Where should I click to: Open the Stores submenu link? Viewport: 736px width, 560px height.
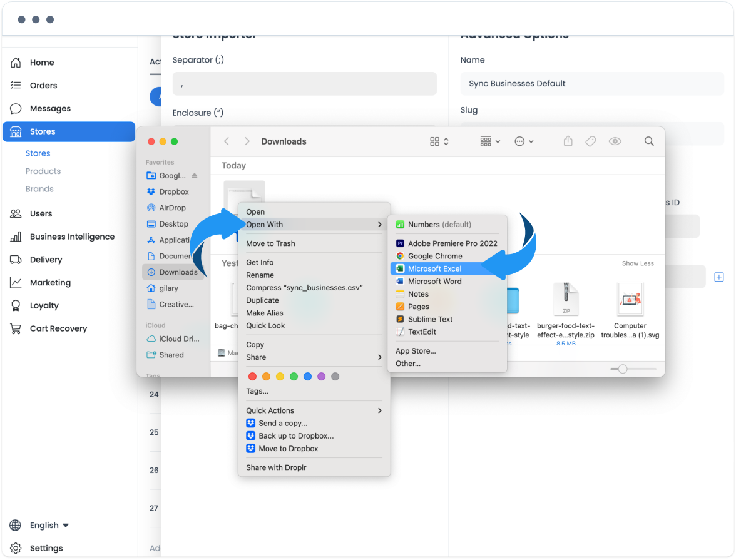tap(38, 153)
